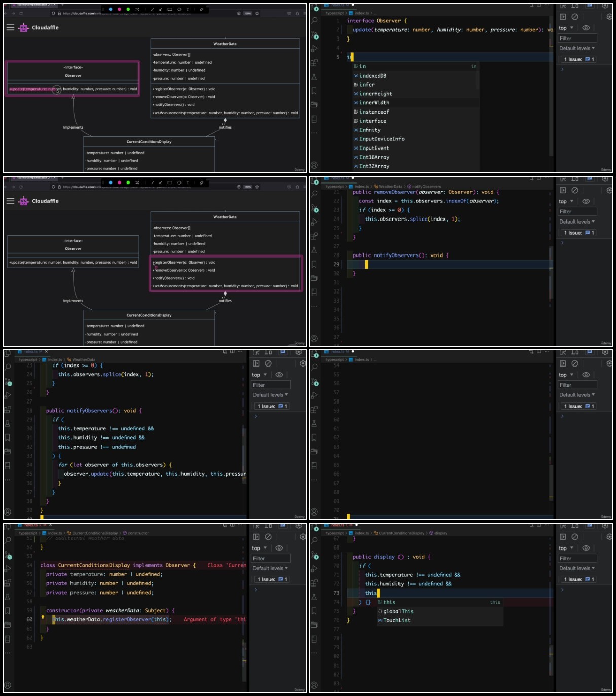Click Cloudaffle robot logo in browser with highlighted WeatherData methods
Screen dimensions: 616x696
[24, 201]
